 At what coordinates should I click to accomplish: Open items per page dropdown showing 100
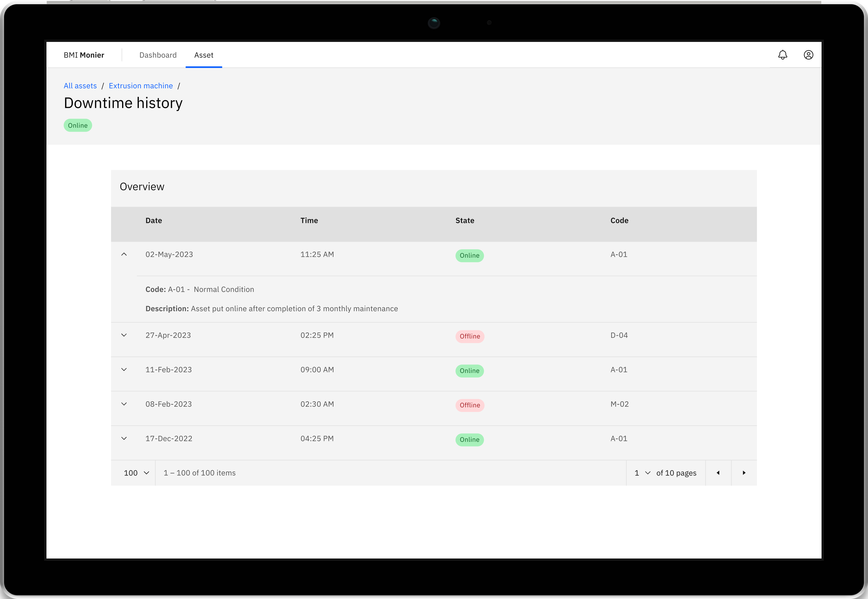pos(136,473)
